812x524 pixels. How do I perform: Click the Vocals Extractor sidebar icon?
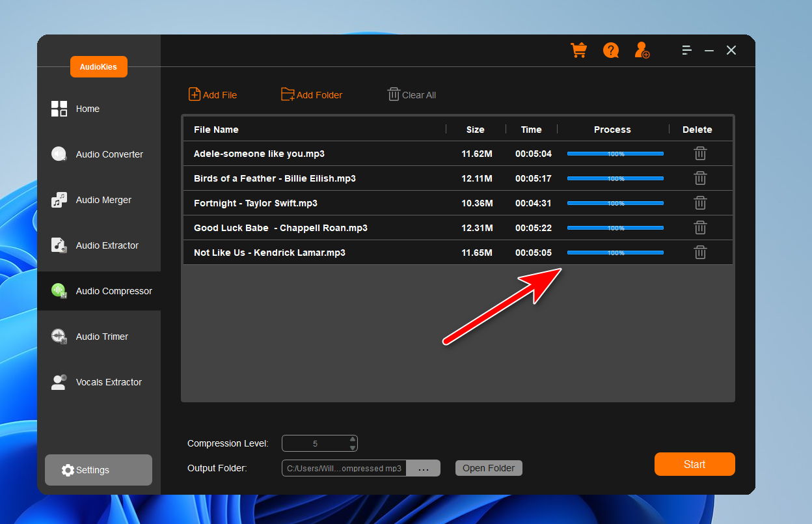pos(59,382)
